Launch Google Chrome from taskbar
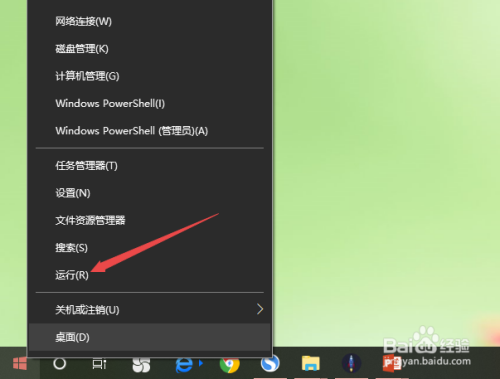The height and width of the screenshot is (379, 500). click(x=230, y=364)
